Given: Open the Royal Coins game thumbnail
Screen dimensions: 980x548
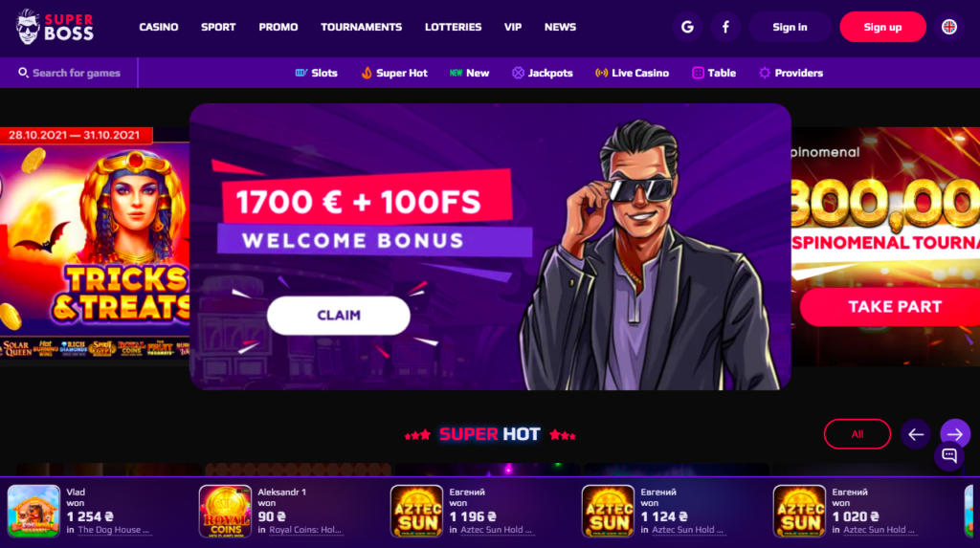Looking at the screenshot, I should point(225,512).
